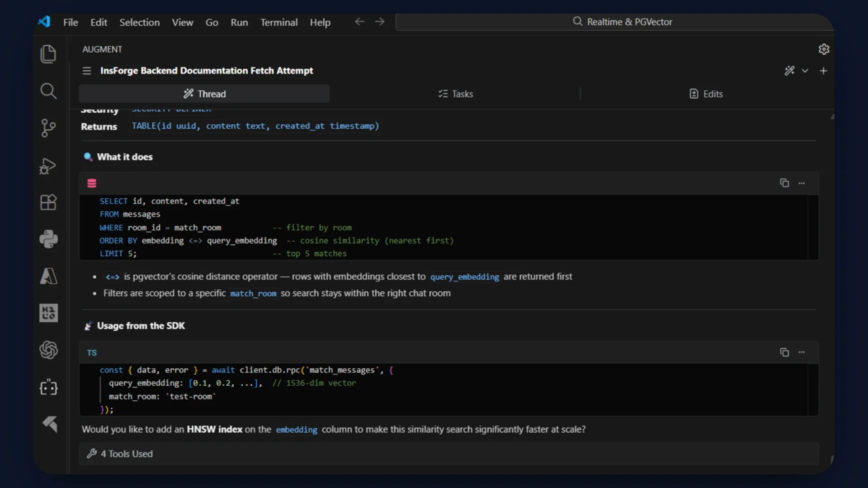Switch to the Tasks tab

(x=455, y=94)
